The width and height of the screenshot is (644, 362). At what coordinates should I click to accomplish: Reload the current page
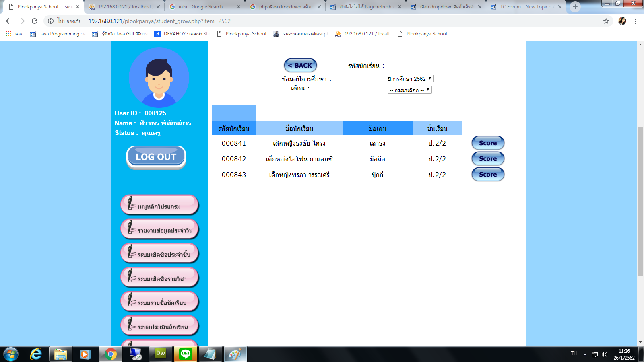pos(35,21)
